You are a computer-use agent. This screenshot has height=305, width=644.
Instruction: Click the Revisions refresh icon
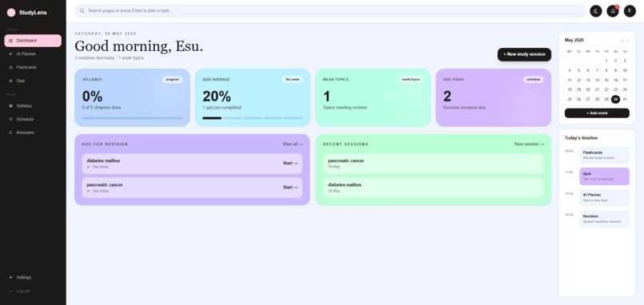coord(10,133)
